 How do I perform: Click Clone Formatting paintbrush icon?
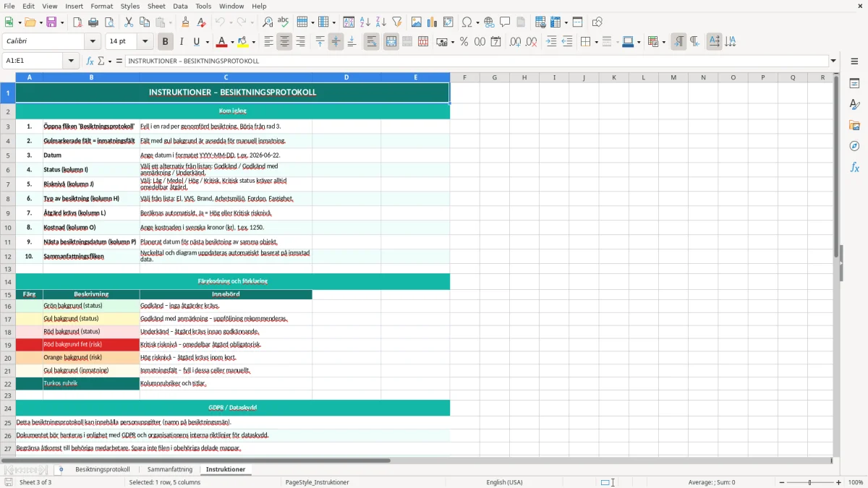coord(186,22)
